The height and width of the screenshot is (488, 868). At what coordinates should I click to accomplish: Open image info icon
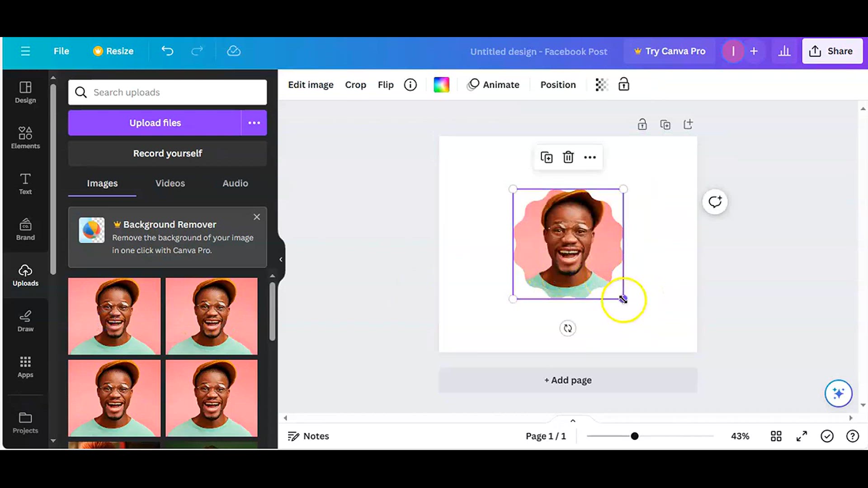point(410,85)
